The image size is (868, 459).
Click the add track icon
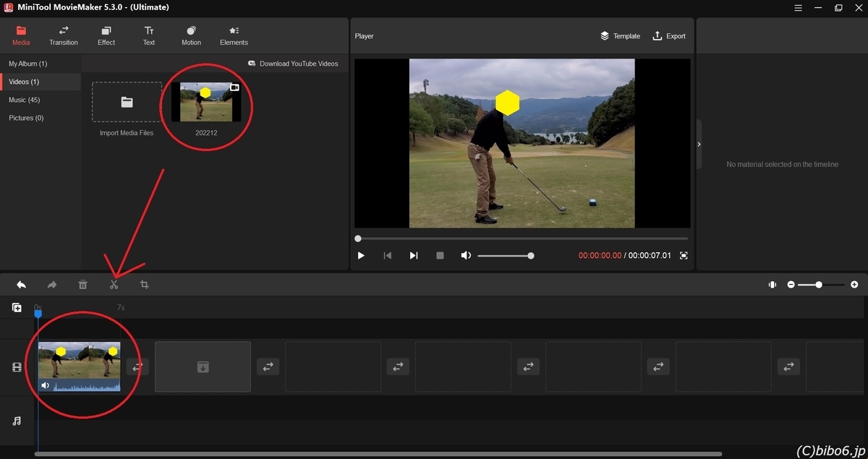[17, 308]
